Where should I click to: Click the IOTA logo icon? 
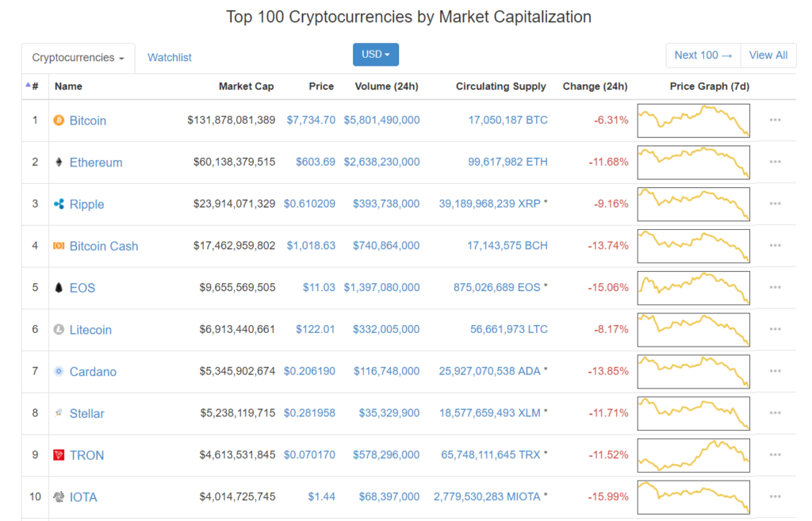pyautogui.click(x=59, y=496)
